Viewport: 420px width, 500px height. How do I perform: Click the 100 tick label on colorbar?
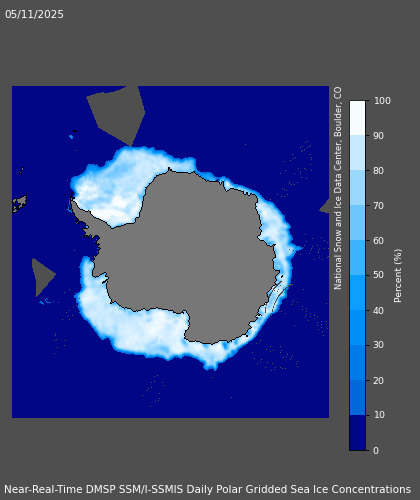[382, 101]
